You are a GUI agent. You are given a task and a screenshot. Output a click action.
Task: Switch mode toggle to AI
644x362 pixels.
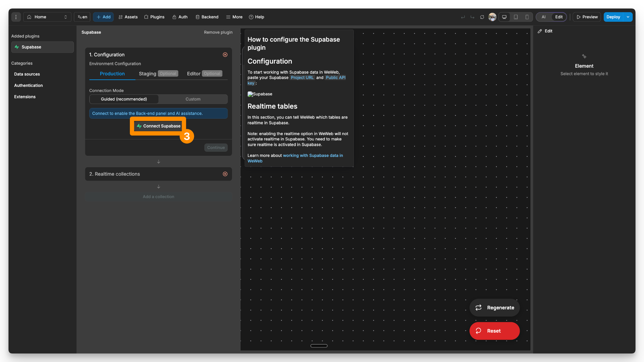tap(543, 17)
